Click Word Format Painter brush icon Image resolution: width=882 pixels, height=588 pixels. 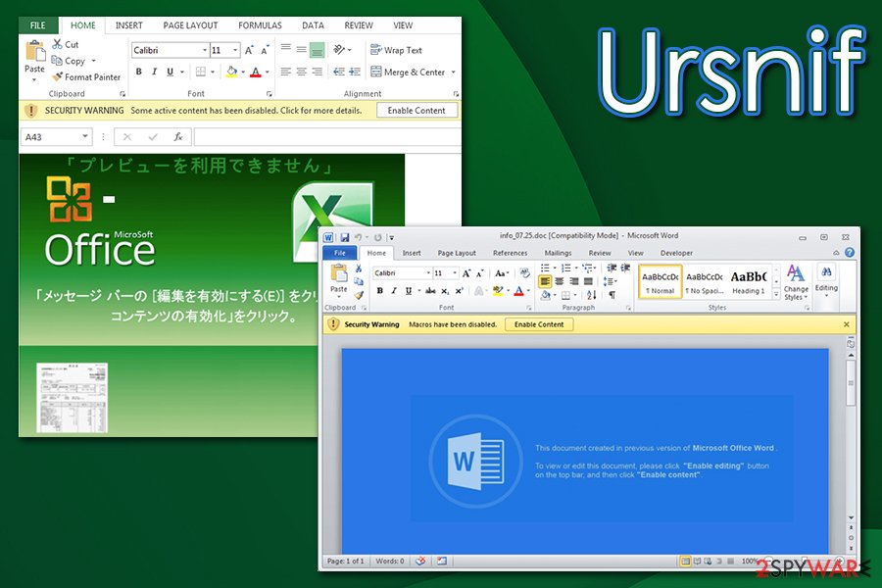coord(359,294)
